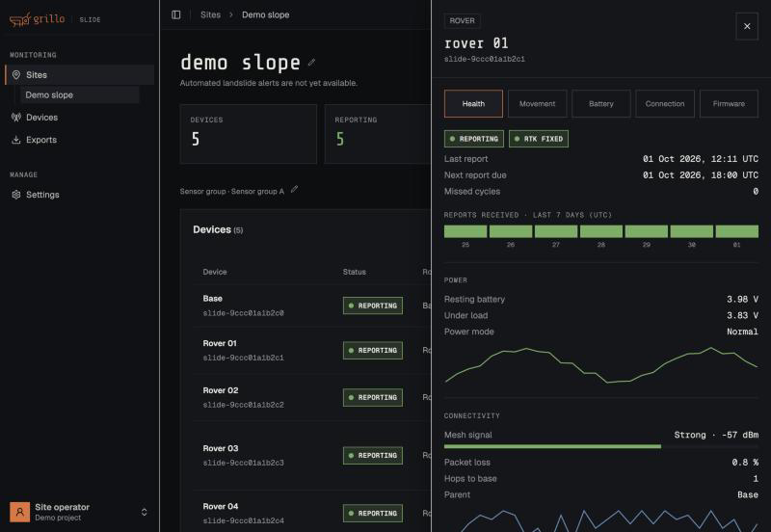
Task: Switch to the Battery tab
Action: point(600,104)
